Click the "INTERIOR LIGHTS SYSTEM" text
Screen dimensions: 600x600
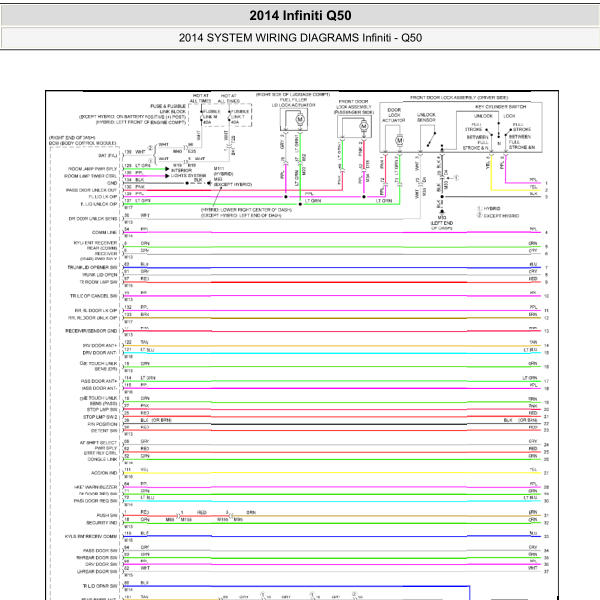pos(187,173)
